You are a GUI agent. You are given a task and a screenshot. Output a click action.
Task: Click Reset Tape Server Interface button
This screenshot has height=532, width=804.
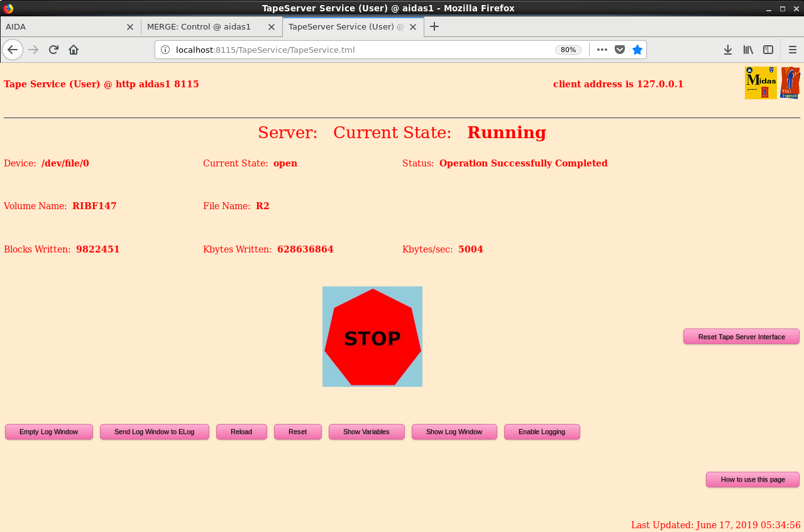click(x=742, y=337)
